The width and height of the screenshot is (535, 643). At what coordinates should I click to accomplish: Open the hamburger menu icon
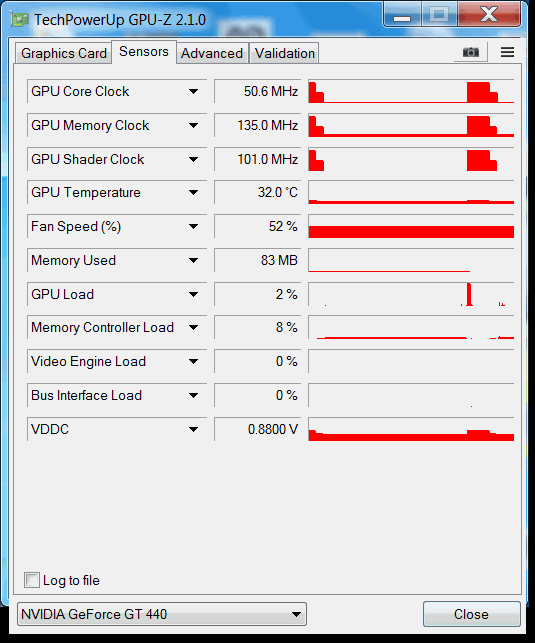pos(507,52)
